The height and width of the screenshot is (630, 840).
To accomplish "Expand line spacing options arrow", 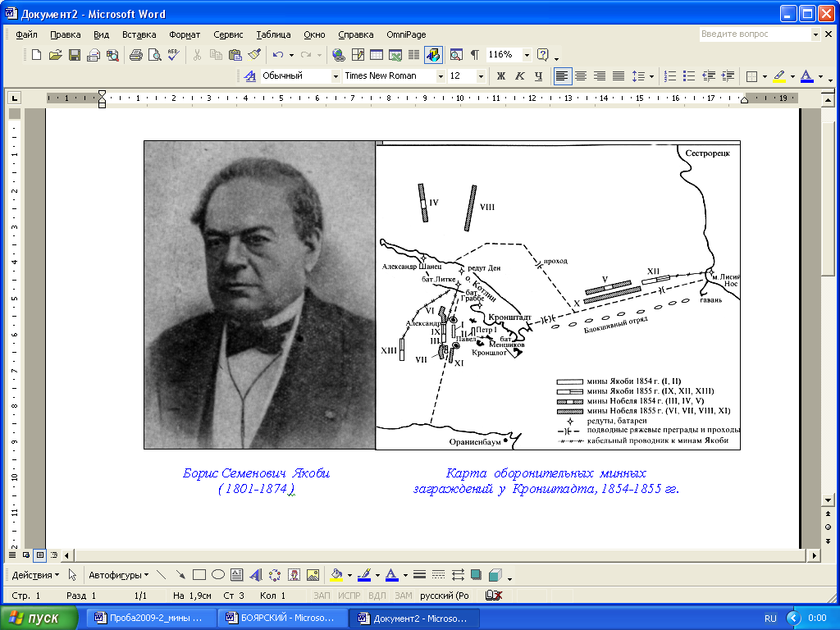I will pyautogui.click(x=651, y=76).
